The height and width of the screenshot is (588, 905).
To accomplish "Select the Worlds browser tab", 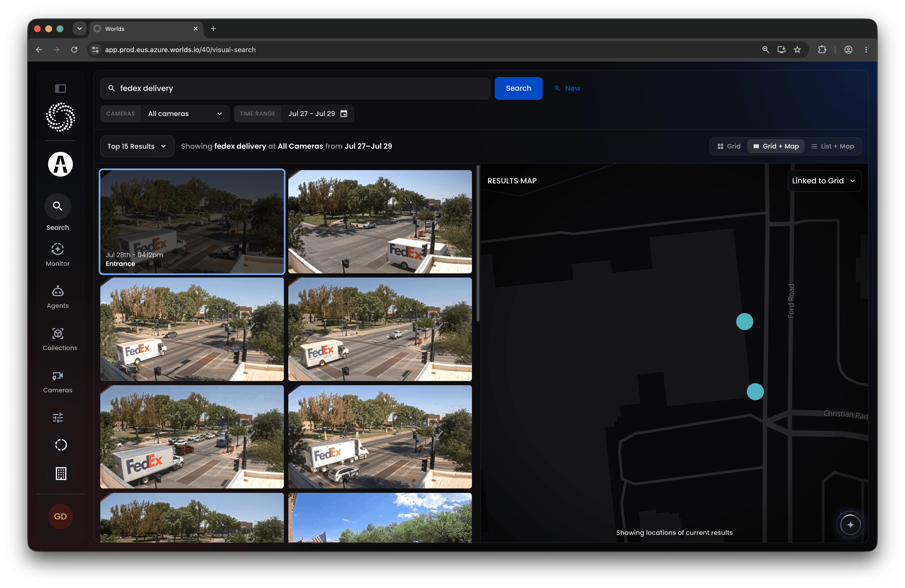I will click(146, 29).
